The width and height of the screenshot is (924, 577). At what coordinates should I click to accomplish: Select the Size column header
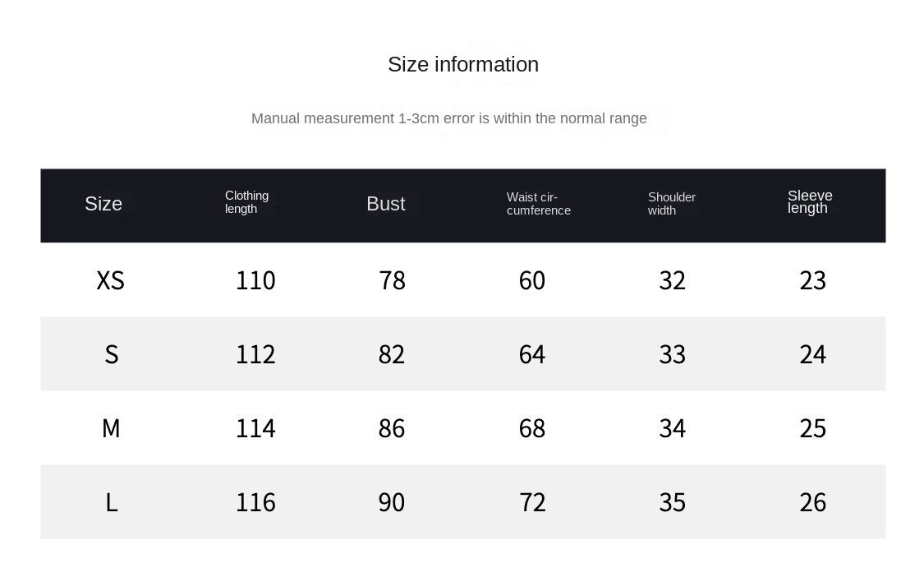pyautogui.click(x=103, y=204)
